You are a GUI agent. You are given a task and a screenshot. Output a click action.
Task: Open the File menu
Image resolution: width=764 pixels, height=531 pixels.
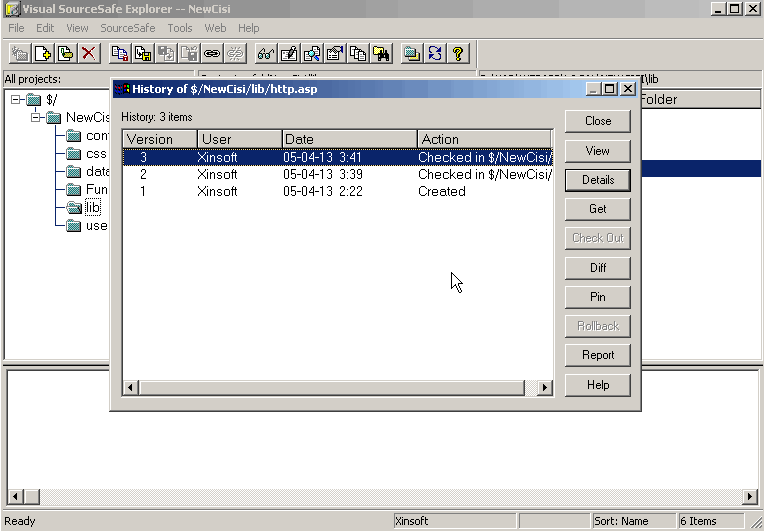16,28
